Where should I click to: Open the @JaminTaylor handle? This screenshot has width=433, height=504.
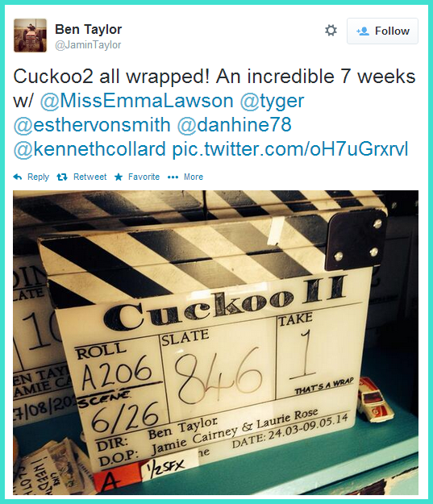click(88, 45)
